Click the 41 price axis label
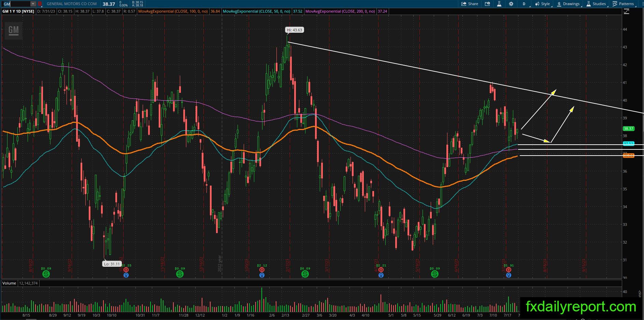This screenshot has height=320, width=644. (625, 83)
